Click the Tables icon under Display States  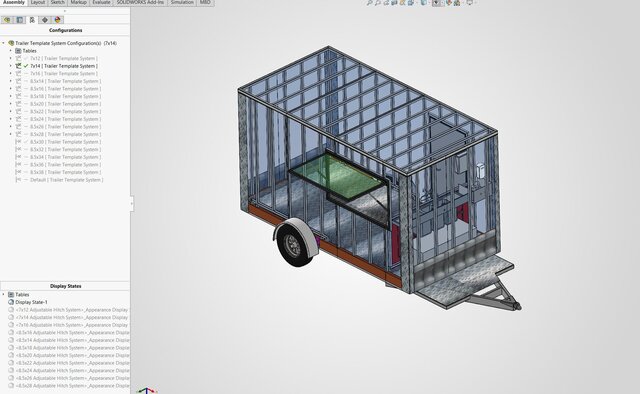pos(11,294)
